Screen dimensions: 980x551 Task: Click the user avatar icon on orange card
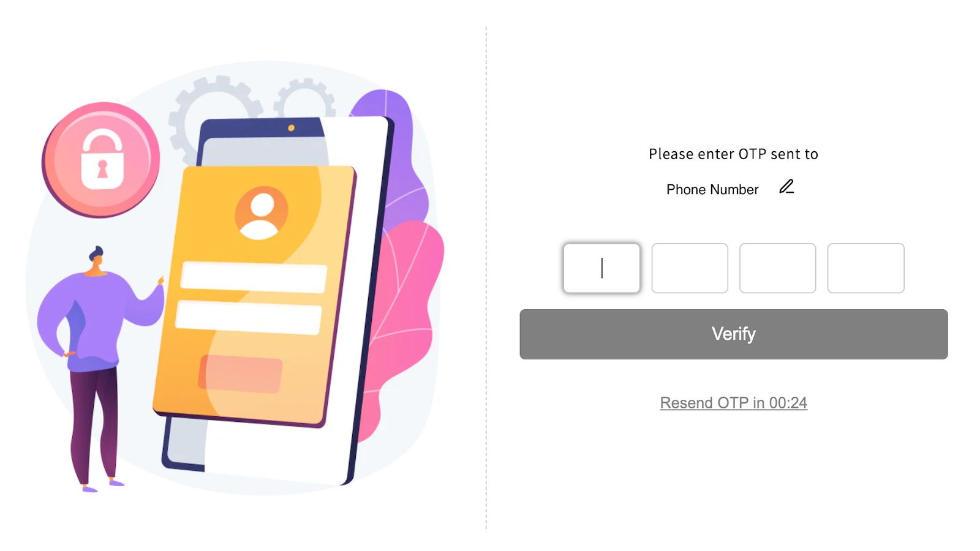click(x=262, y=213)
